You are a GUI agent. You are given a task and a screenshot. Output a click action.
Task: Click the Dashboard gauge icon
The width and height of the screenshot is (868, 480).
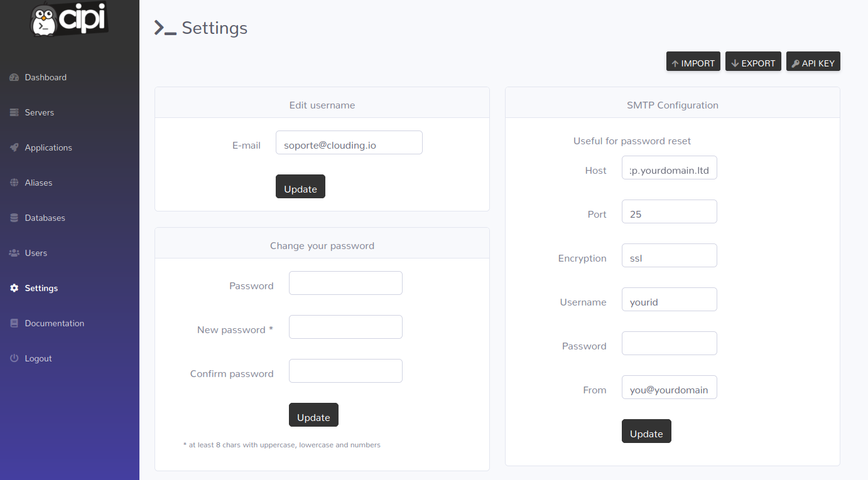[x=14, y=78]
